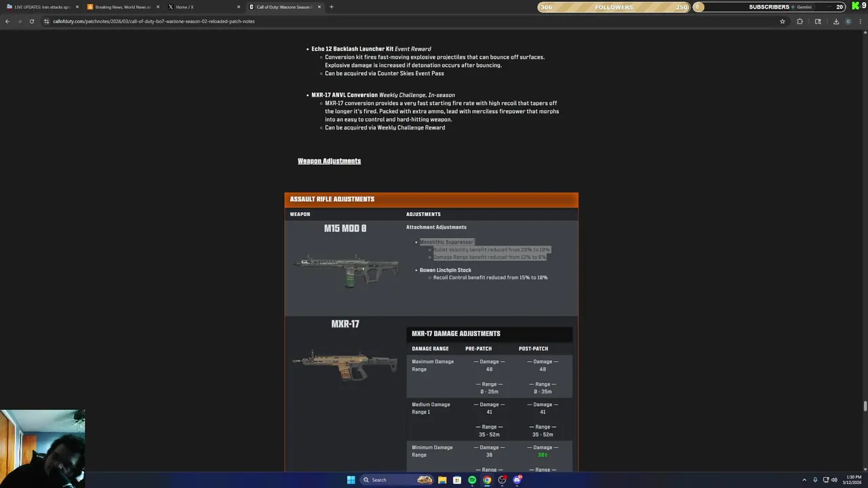This screenshot has height=488, width=868.
Task: Click the Subscribers progress bar
Action: pos(770,7)
